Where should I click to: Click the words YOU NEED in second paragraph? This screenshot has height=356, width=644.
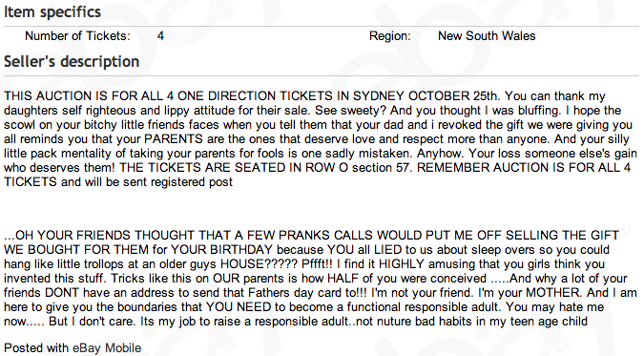239,307
